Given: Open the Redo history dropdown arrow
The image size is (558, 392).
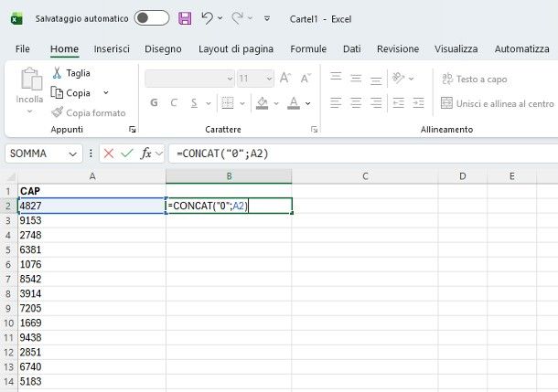Looking at the screenshot, I should click(x=250, y=17).
